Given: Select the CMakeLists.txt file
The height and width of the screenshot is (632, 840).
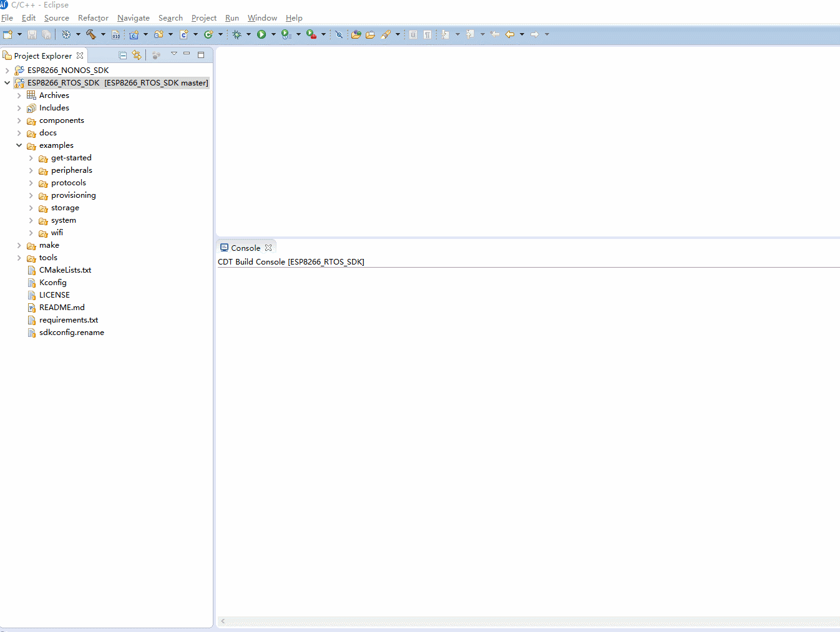Looking at the screenshot, I should tap(65, 270).
